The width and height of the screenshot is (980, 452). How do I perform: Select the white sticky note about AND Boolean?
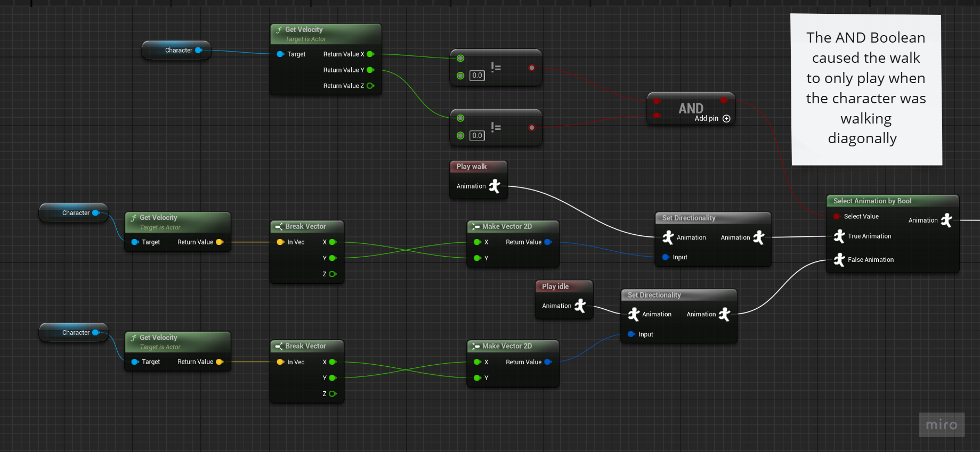866,89
